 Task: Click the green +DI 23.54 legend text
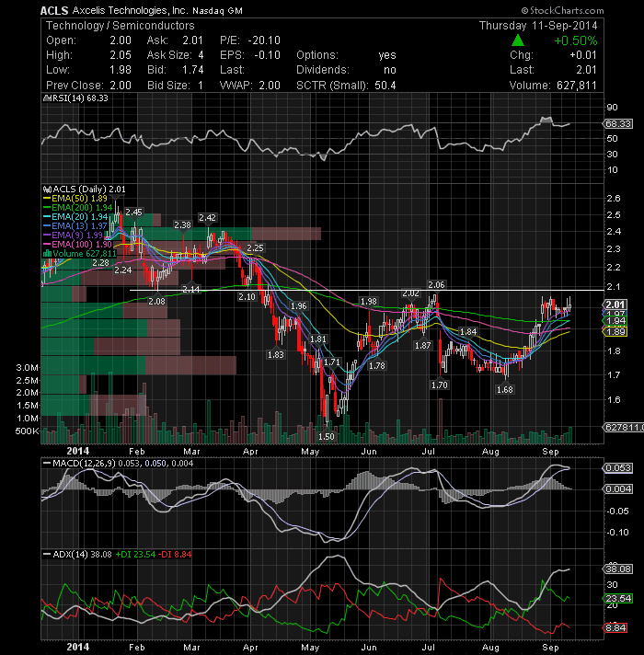click(x=135, y=555)
